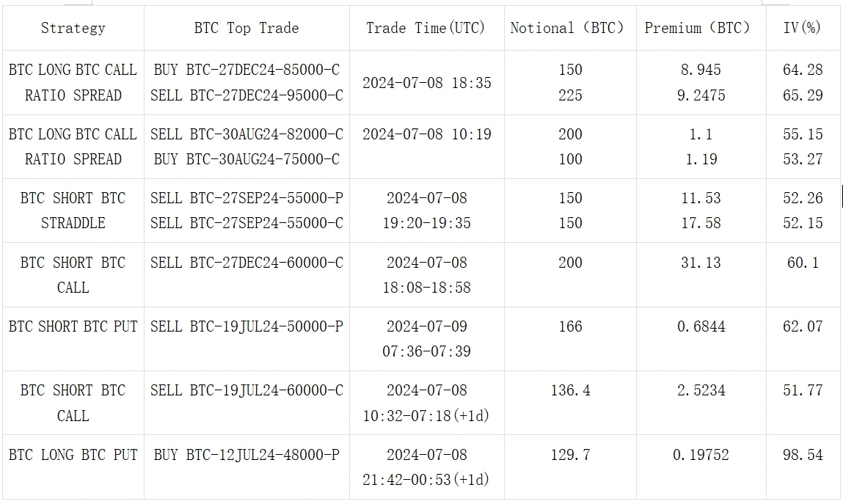The width and height of the screenshot is (843, 504).
Task: Select the 98.54 IV value
Action: pyautogui.click(x=803, y=455)
